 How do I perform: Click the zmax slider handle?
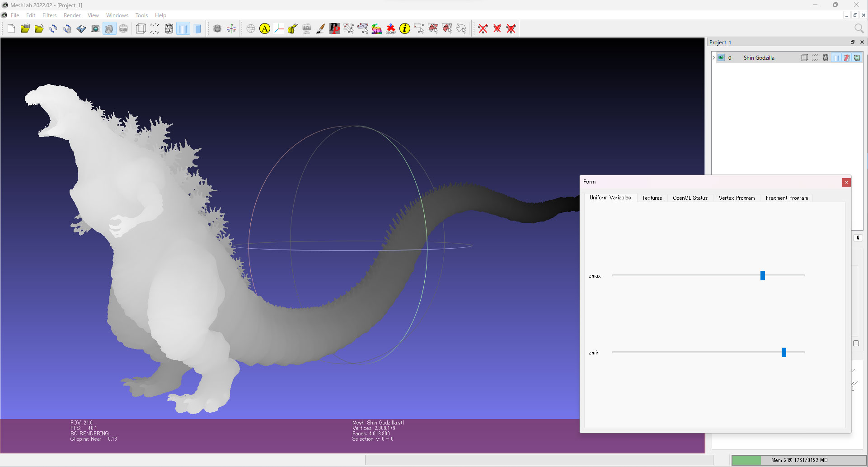click(x=763, y=275)
